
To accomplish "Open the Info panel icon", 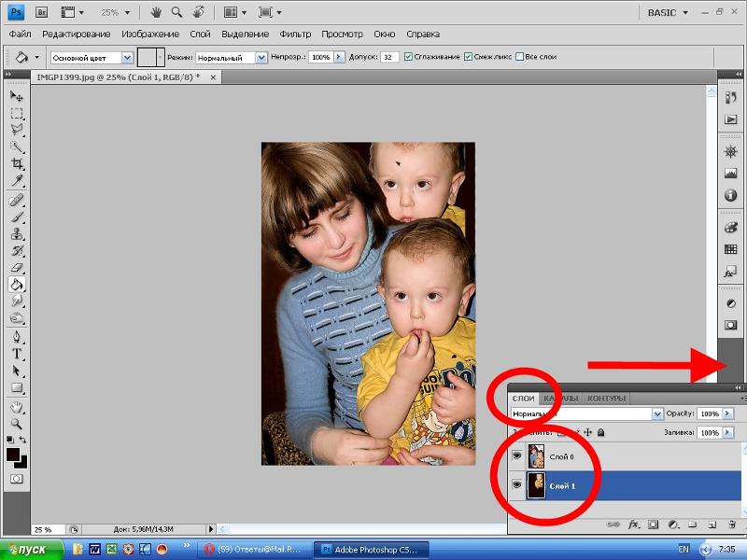I will pyautogui.click(x=730, y=195).
